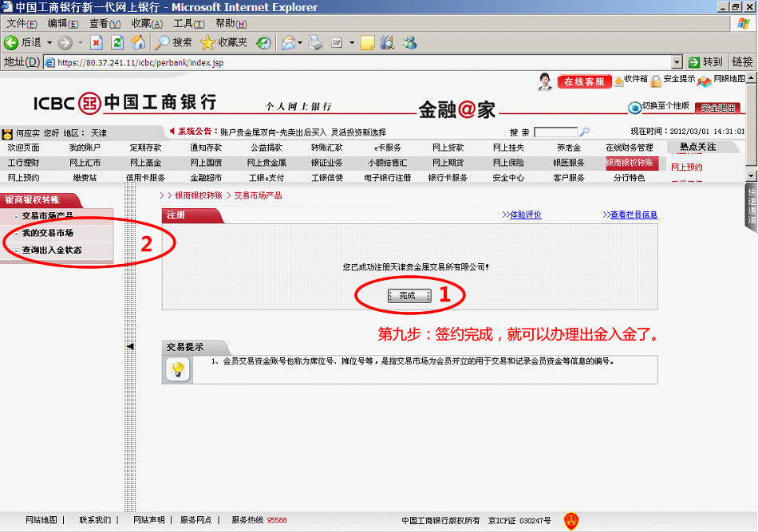Click the customer service agent avatar

point(545,81)
